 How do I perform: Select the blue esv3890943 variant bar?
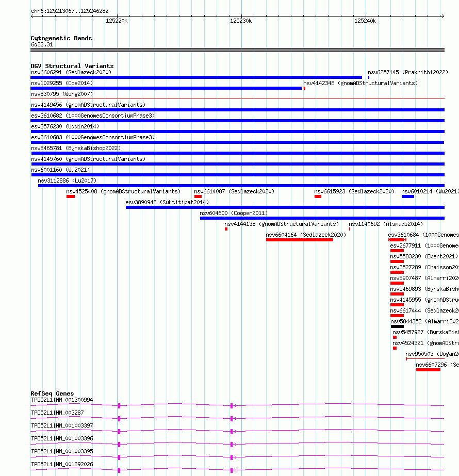(285, 207)
